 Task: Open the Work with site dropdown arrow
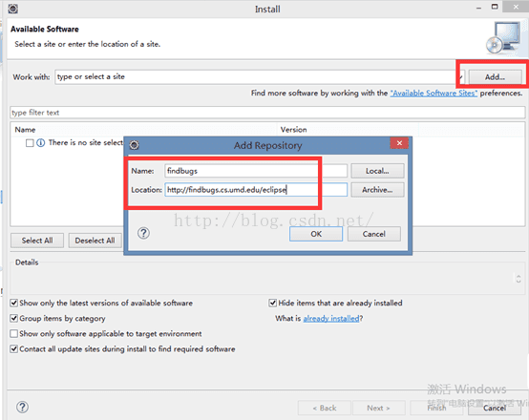(461, 77)
